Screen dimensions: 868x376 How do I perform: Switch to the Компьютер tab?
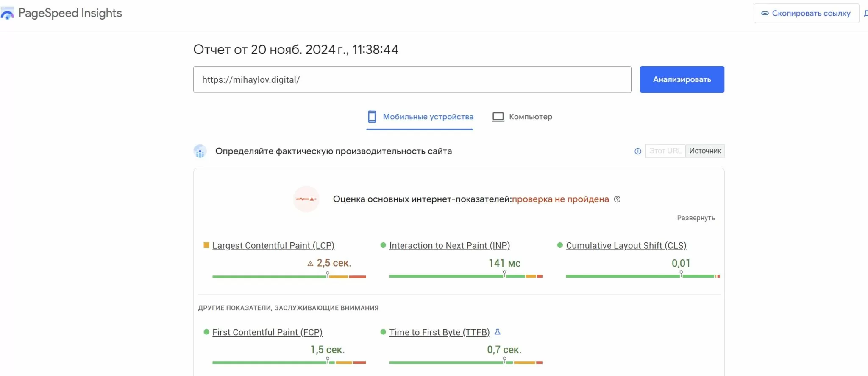point(522,117)
